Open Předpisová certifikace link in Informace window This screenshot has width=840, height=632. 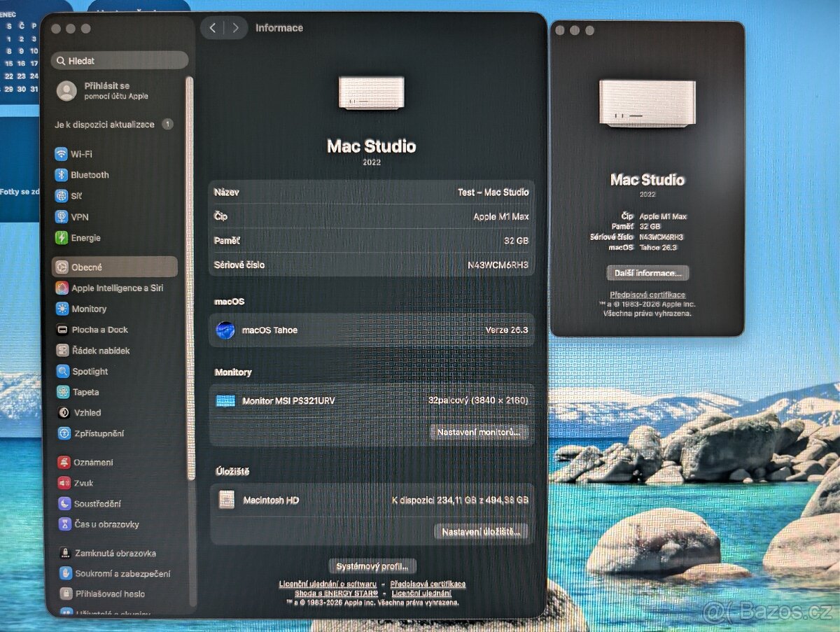click(x=428, y=584)
